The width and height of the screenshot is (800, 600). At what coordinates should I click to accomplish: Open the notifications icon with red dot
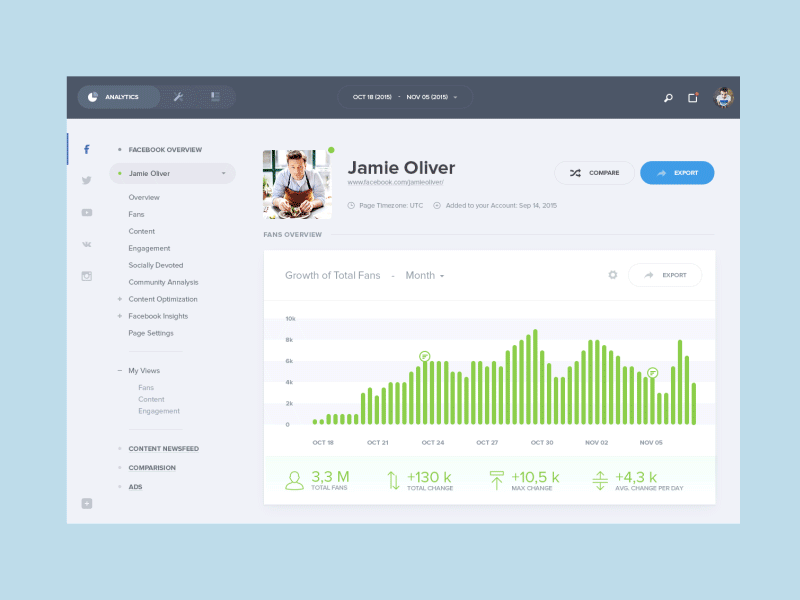pos(693,97)
